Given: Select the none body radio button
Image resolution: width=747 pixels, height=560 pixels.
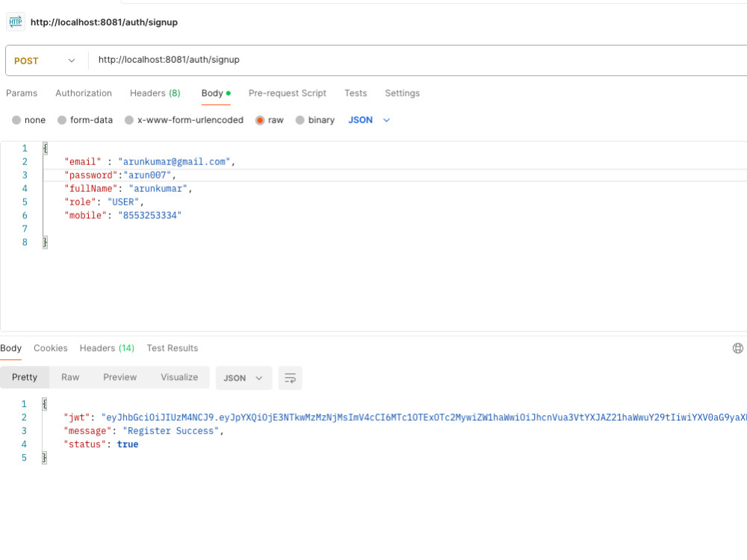Looking at the screenshot, I should [x=16, y=120].
